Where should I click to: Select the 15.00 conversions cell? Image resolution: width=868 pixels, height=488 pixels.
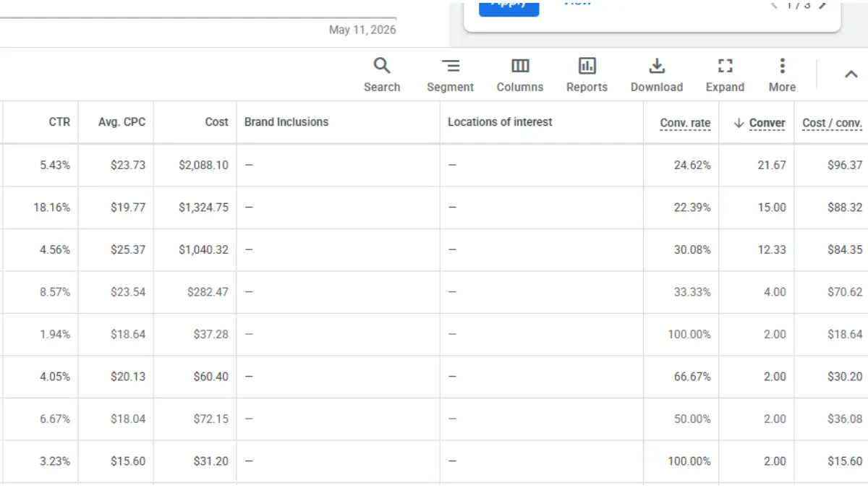pos(772,207)
